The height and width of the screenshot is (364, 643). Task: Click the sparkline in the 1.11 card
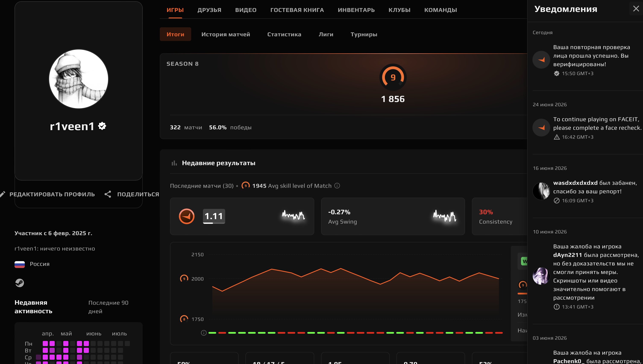[293, 215]
